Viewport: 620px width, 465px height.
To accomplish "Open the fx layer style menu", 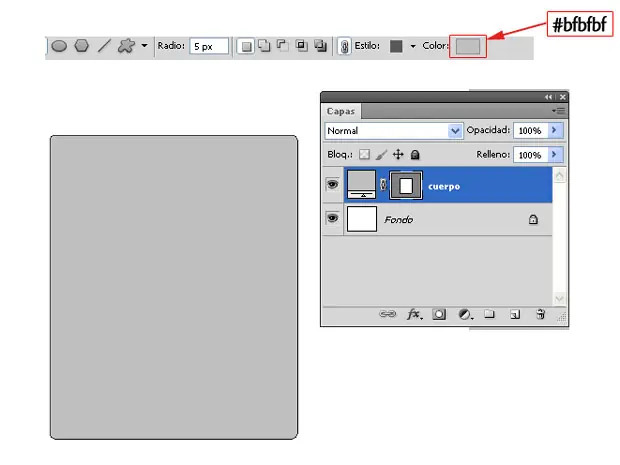I will [415, 314].
